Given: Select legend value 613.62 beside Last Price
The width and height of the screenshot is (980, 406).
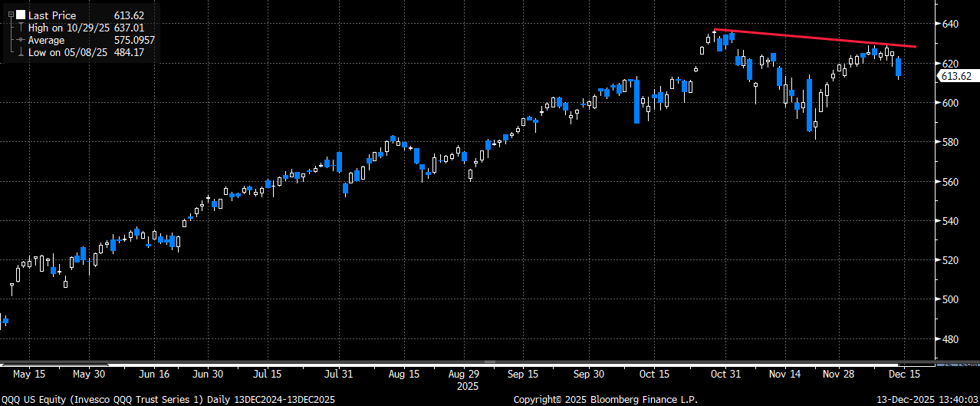Looking at the screenshot, I should click(127, 15).
